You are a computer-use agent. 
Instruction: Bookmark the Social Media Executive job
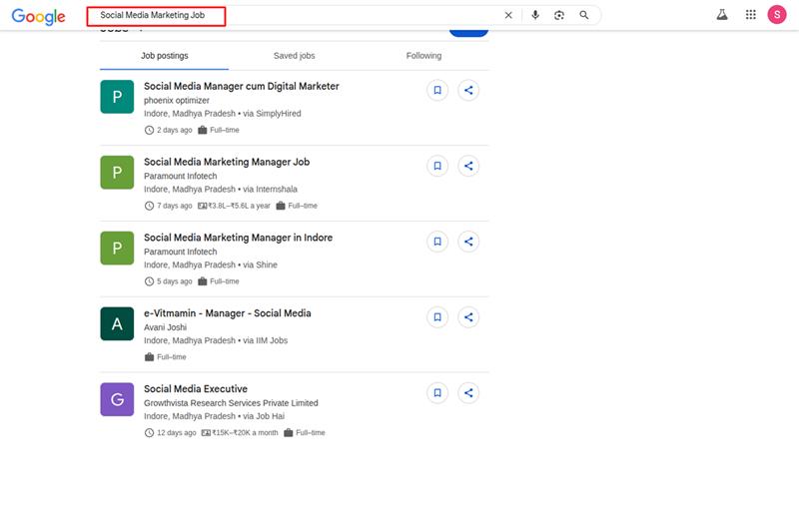coord(437,393)
